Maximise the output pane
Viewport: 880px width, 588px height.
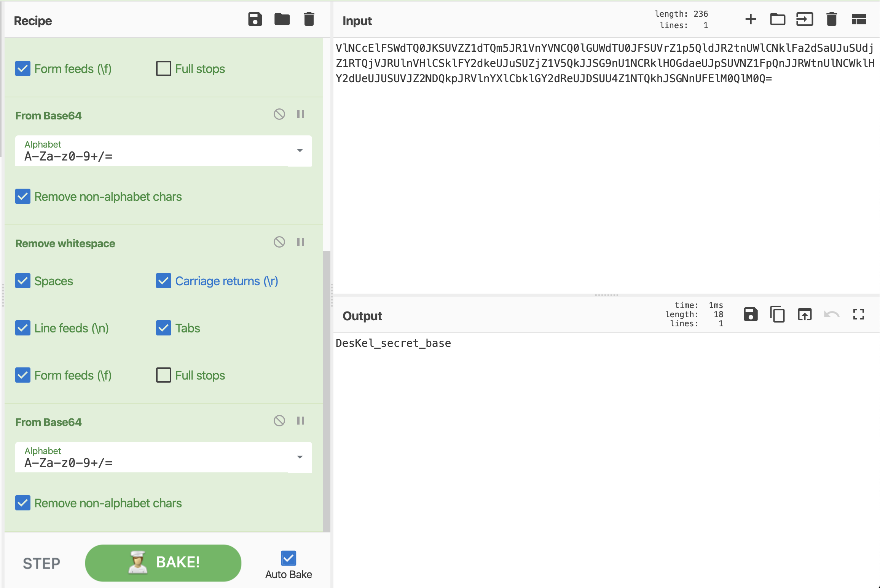(x=859, y=315)
